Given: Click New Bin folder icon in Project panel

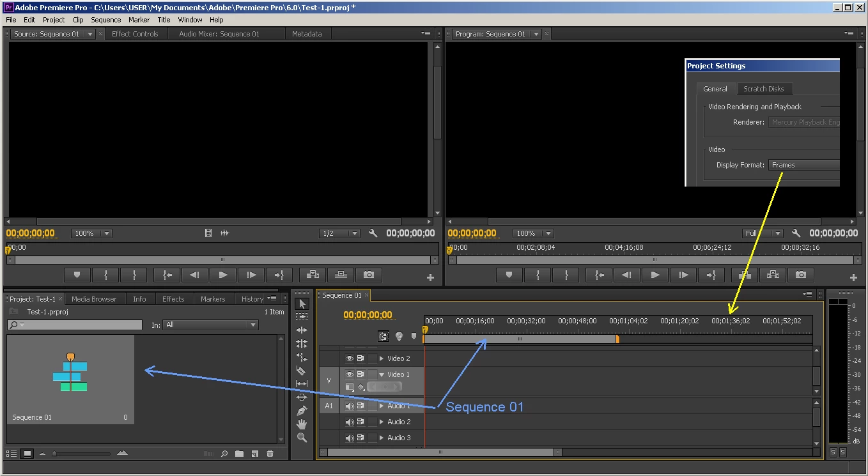Looking at the screenshot, I should 239,454.
